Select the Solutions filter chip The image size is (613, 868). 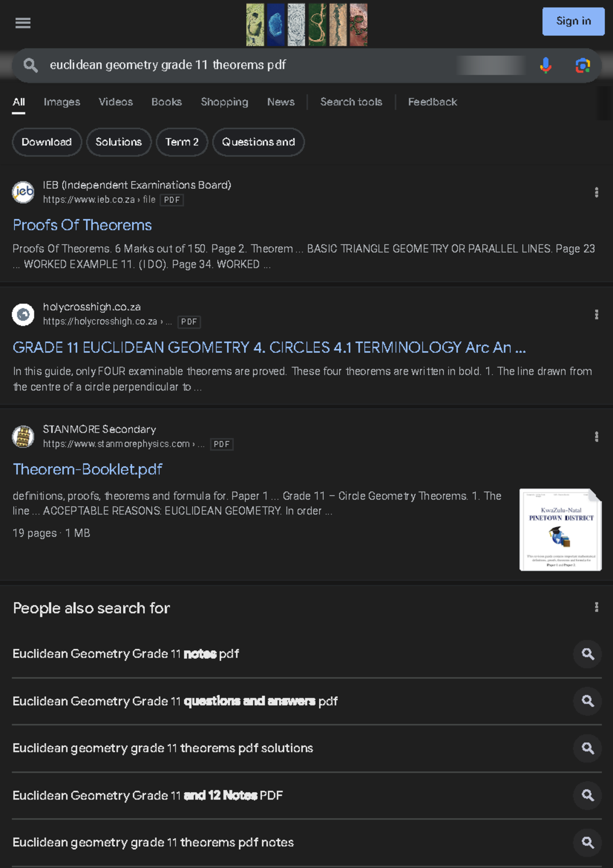pyautogui.click(x=119, y=142)
